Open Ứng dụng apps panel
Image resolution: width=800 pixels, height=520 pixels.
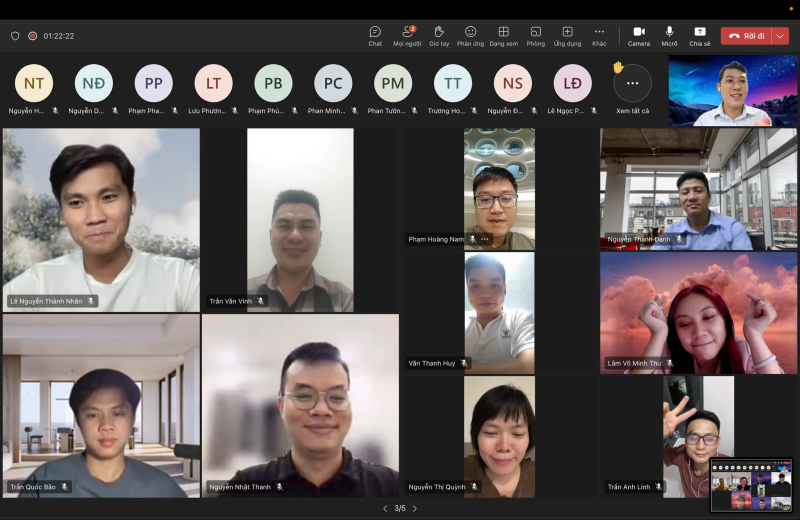tap(567, 35)
